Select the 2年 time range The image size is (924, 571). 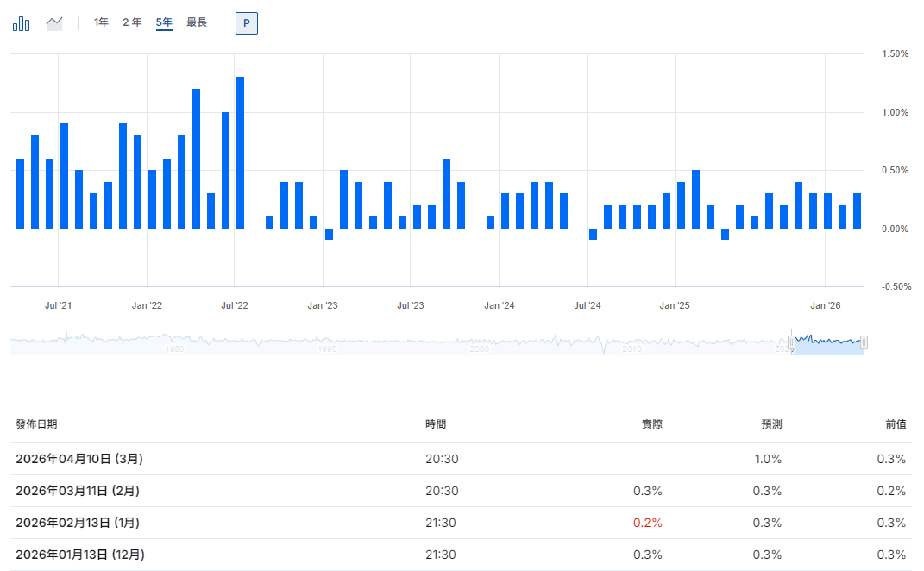(x=131, y=22)
